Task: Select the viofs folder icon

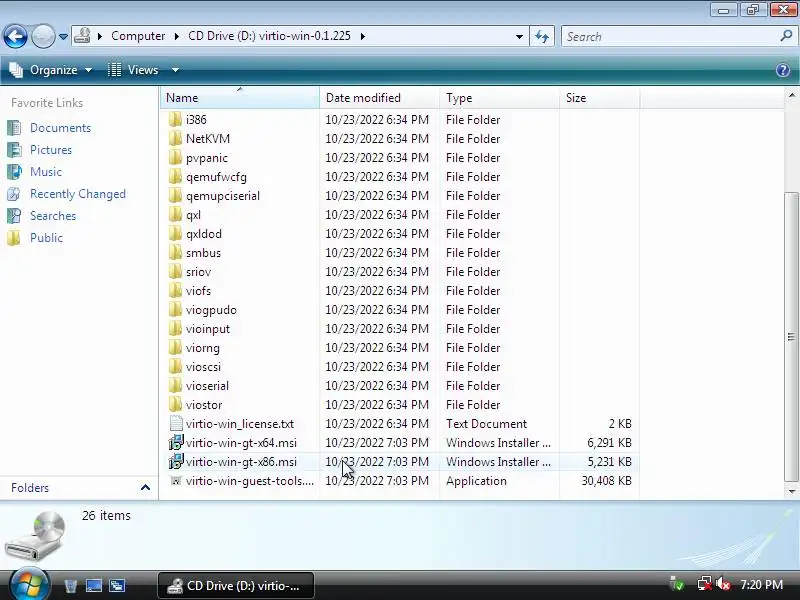Action: (x=175, y=291)
